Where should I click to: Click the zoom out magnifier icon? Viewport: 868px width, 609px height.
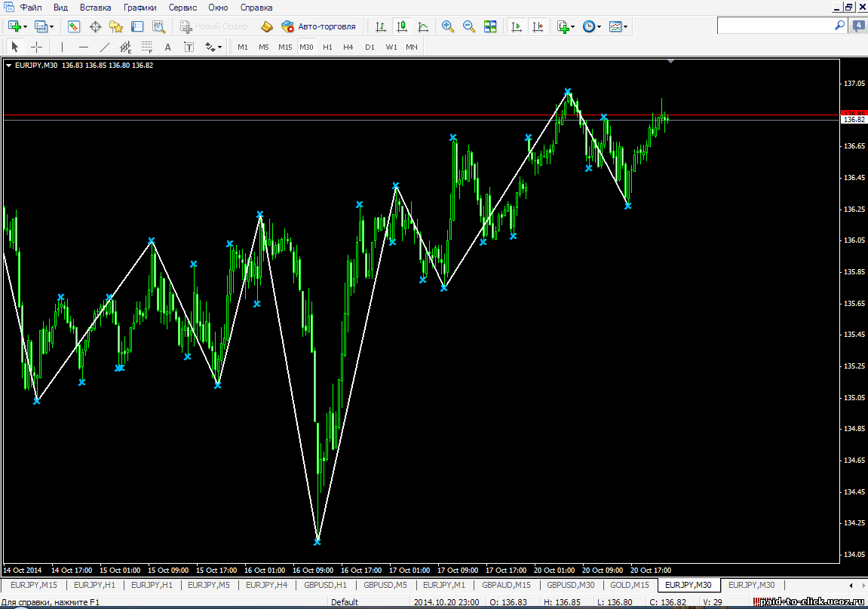pos(469,26)
